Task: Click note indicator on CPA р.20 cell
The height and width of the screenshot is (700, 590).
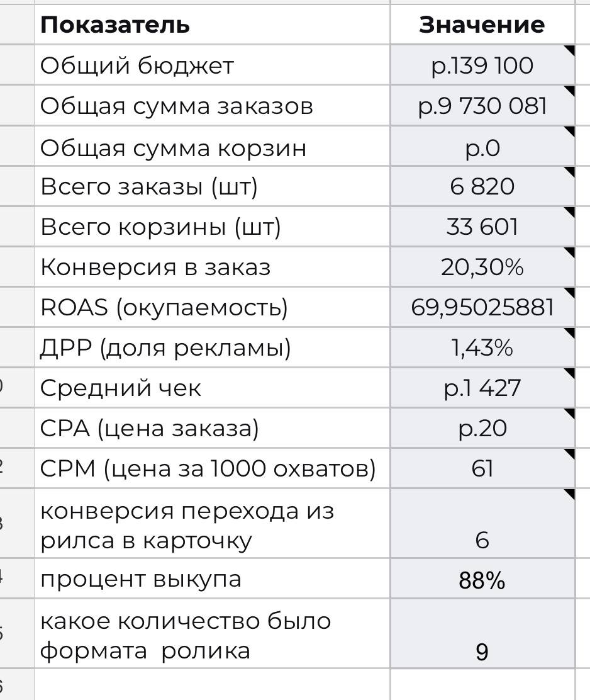Action: pos(569,414)
